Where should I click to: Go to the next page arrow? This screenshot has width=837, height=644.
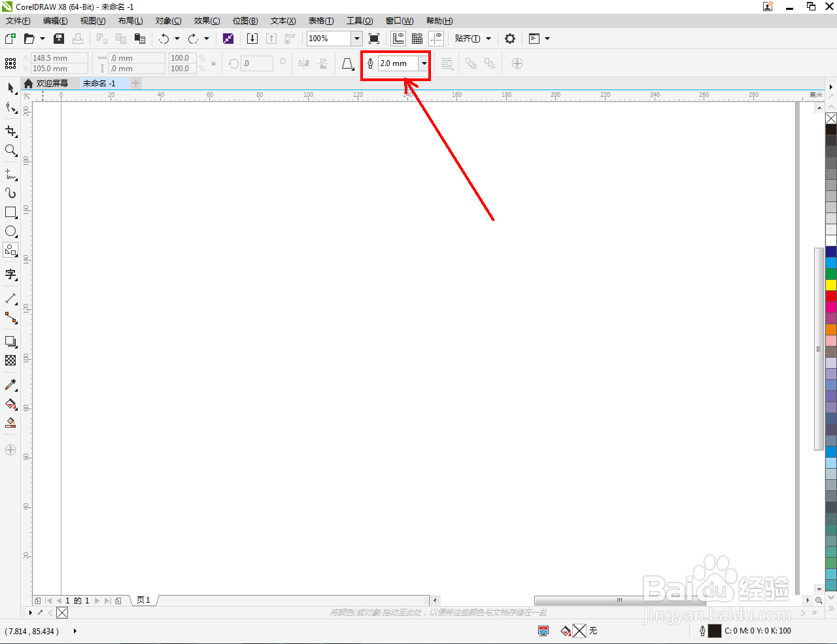click(97, 600)
